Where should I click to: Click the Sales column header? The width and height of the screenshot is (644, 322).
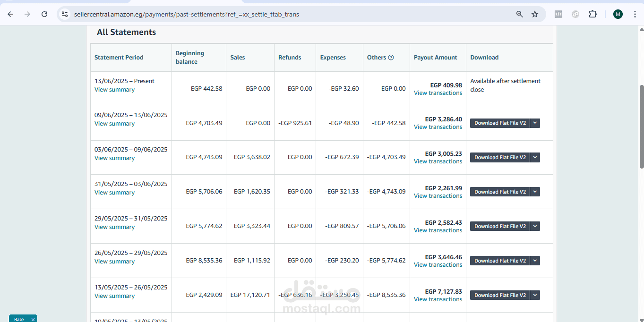click(x=238, y=58)
